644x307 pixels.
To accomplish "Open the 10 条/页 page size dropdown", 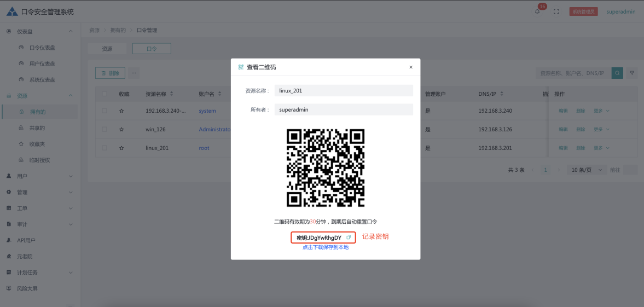I will tap(587, 170).
